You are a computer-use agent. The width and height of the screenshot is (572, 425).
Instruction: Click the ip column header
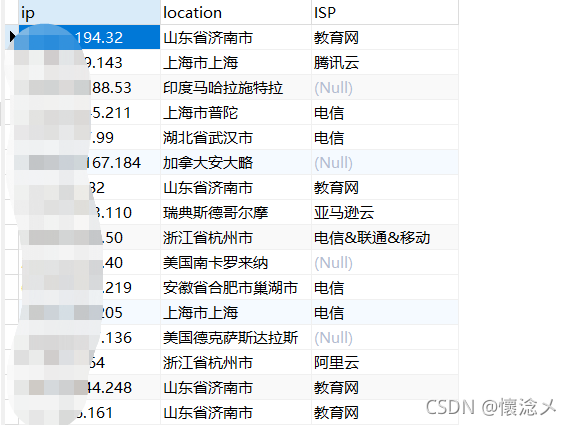(x=89, y=12)
